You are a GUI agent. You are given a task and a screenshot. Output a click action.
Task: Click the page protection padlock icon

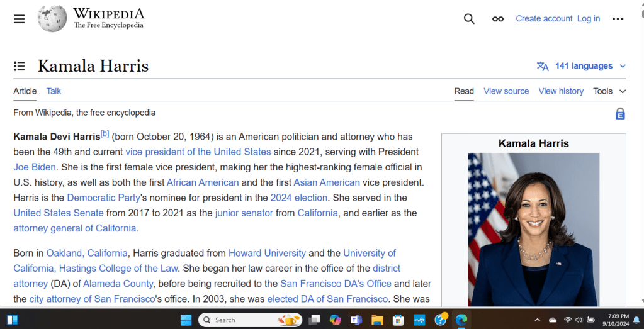620,114
